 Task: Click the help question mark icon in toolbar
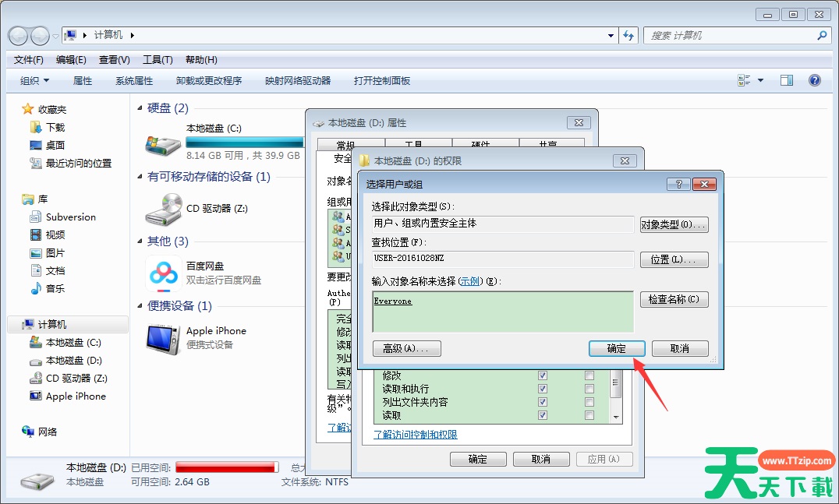pos(815,80)
